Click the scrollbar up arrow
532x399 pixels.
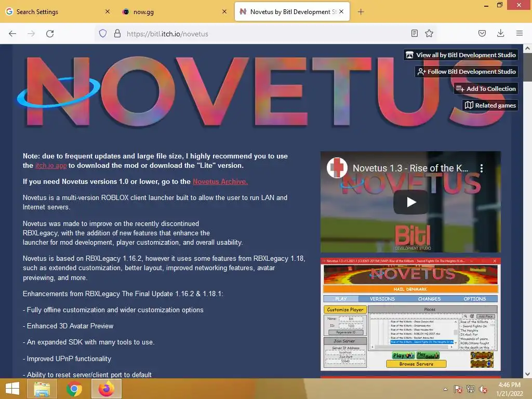pos(527,48)
